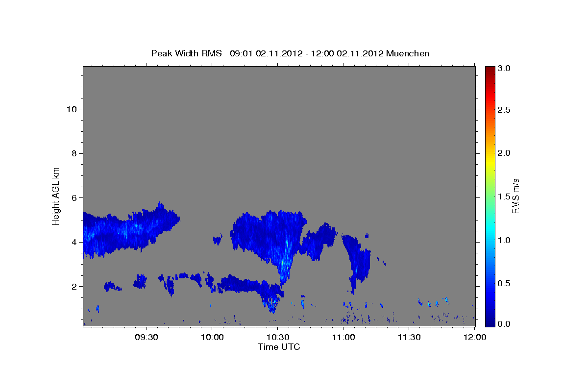The height and width of the screenshot is (392, 588).
Task: Click colorbar value 0.0
Action: point(505,324)
